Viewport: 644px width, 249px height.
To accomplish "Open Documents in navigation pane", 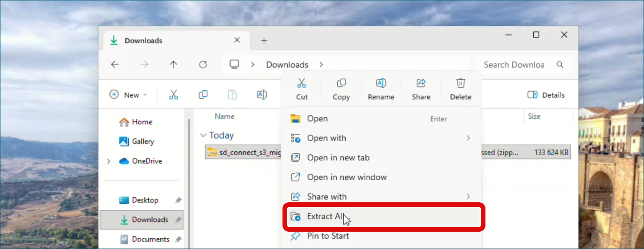I will (x=141, y=239).
